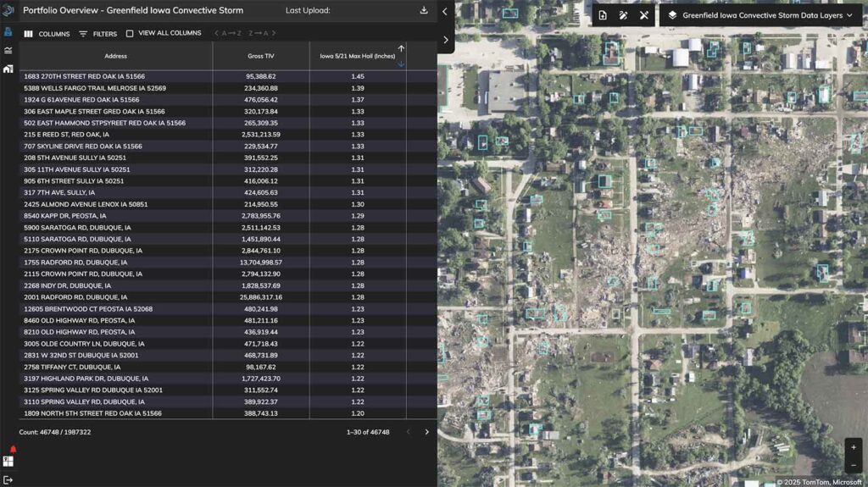Collapse the table panel with the left chevron

(x=444, y=11)
